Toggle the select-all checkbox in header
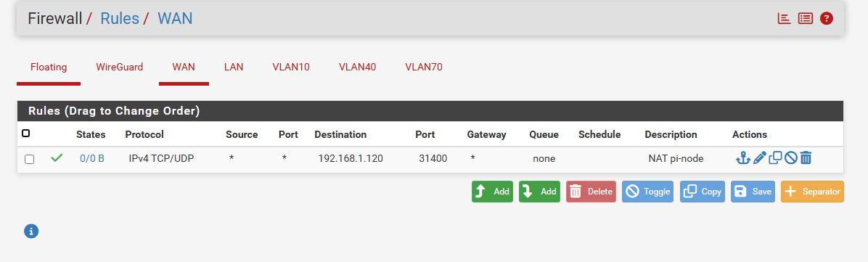Viewport: 868px width, 262px height. tap(25, 134)
